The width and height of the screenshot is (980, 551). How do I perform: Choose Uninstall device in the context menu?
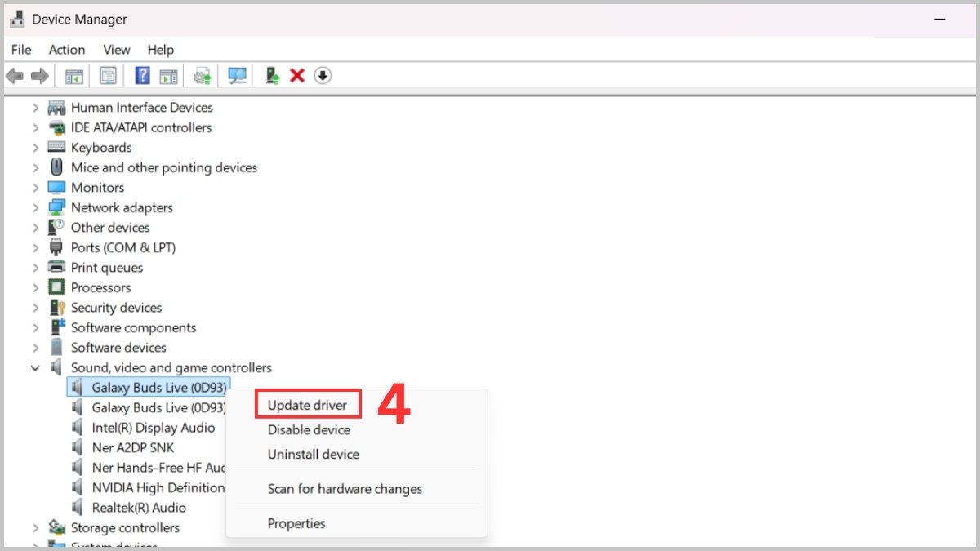coord(313,455)
